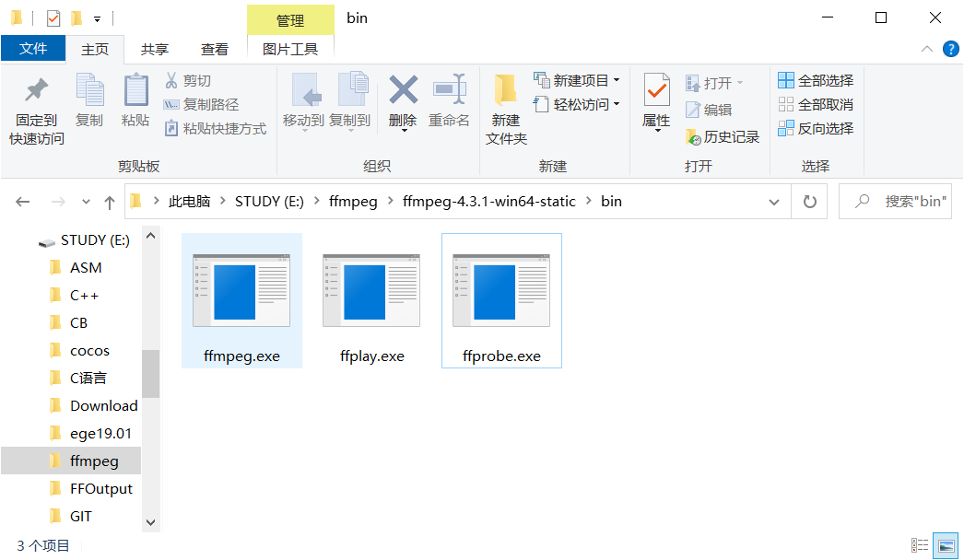The width and height of the screenshot is (964, 560).
Task: Click STUDY (E:) in address bar
Action: tap(269, 202)
